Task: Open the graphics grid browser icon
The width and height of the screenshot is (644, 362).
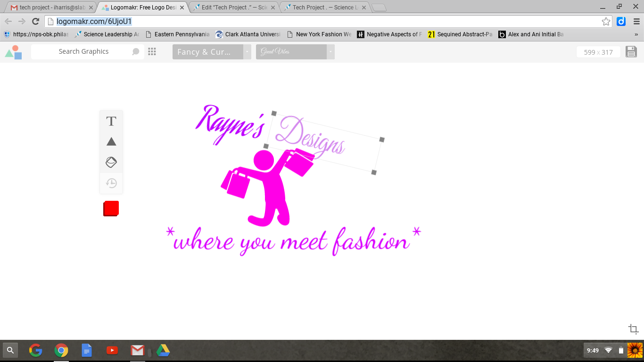Action: pos(152,52)
